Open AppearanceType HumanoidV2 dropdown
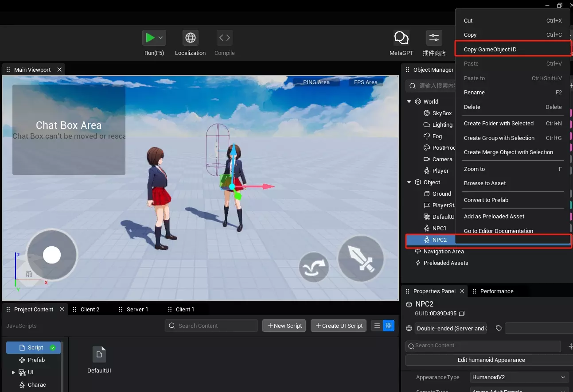Viewport: 573px width, 392px height. (519, 377)
